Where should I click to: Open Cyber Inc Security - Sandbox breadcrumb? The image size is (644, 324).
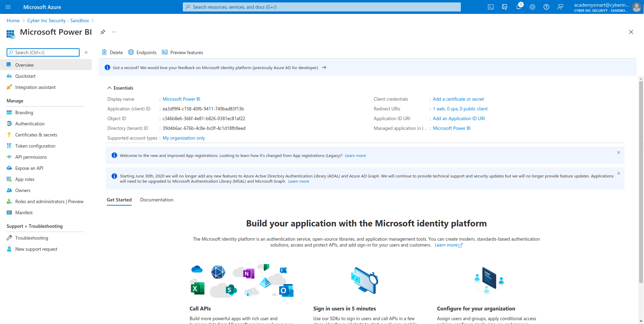click(x=58, y=20)
